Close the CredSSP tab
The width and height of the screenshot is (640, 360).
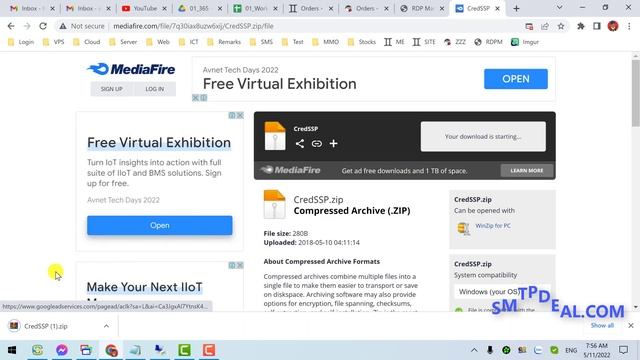point(497,8)
